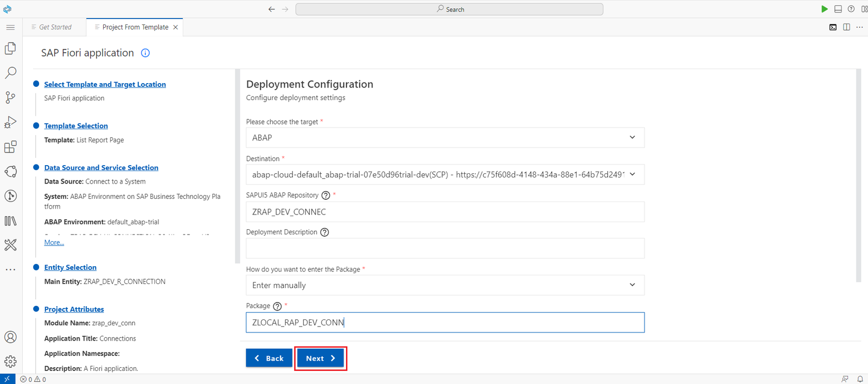Click info icon next to SAP Fiori application
Screen dimensions: 868x384
tap(145, 53)
